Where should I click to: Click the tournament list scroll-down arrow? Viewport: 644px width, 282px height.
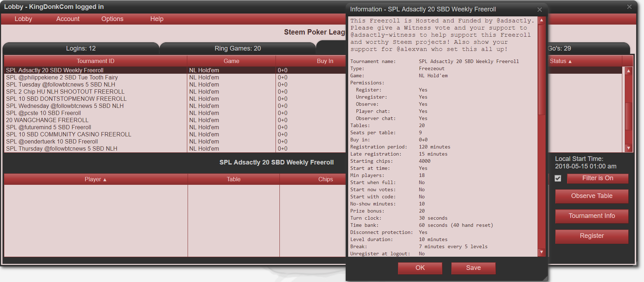(x=629, y=148)
